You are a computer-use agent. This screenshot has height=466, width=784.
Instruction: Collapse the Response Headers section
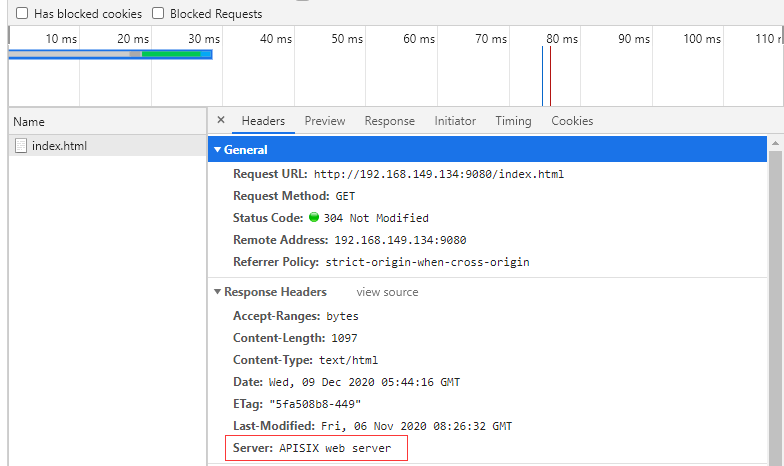(217, 292)
